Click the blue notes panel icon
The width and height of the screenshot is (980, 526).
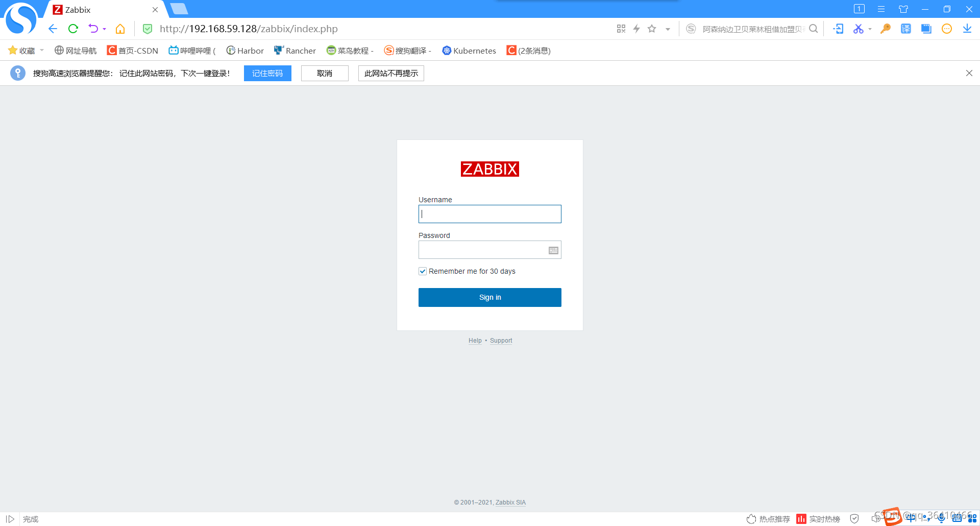pyautogui.click(x=926, y=29)
